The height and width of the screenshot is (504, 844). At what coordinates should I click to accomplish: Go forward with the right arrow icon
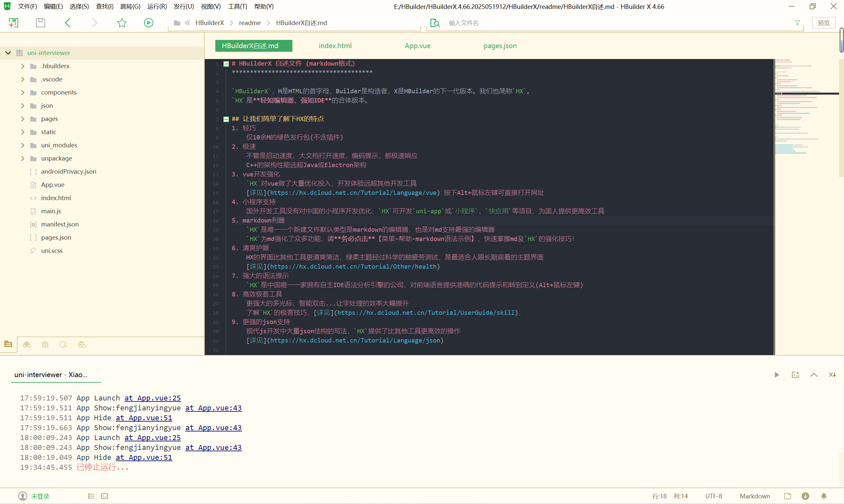click(x=94, y=23)
